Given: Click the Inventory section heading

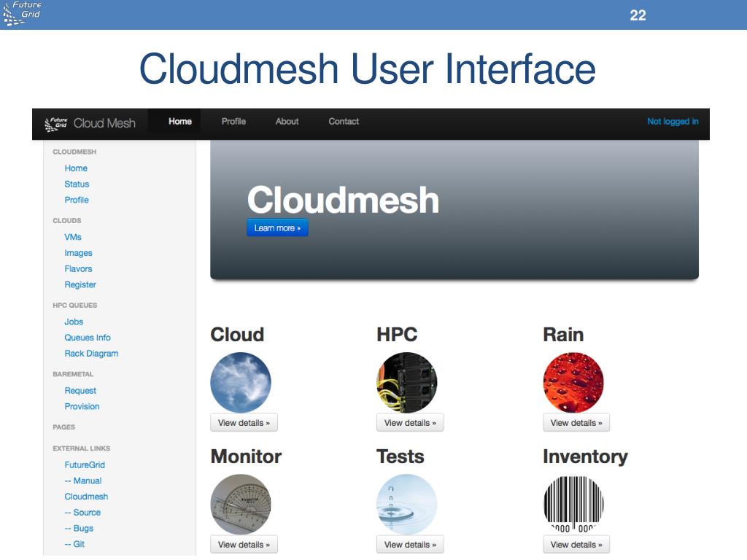Looking at the screenshot, I should point(586,456).
